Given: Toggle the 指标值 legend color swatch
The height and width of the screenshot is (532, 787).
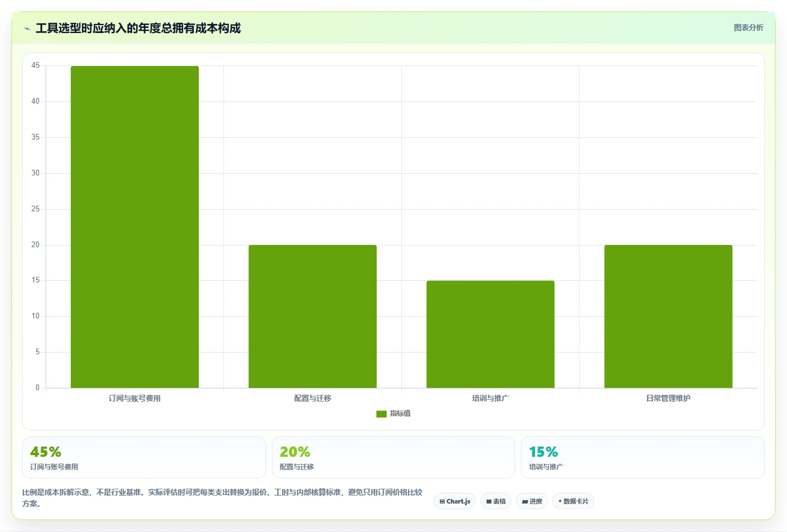Looking at the screenshot, I should pos(381,414).
